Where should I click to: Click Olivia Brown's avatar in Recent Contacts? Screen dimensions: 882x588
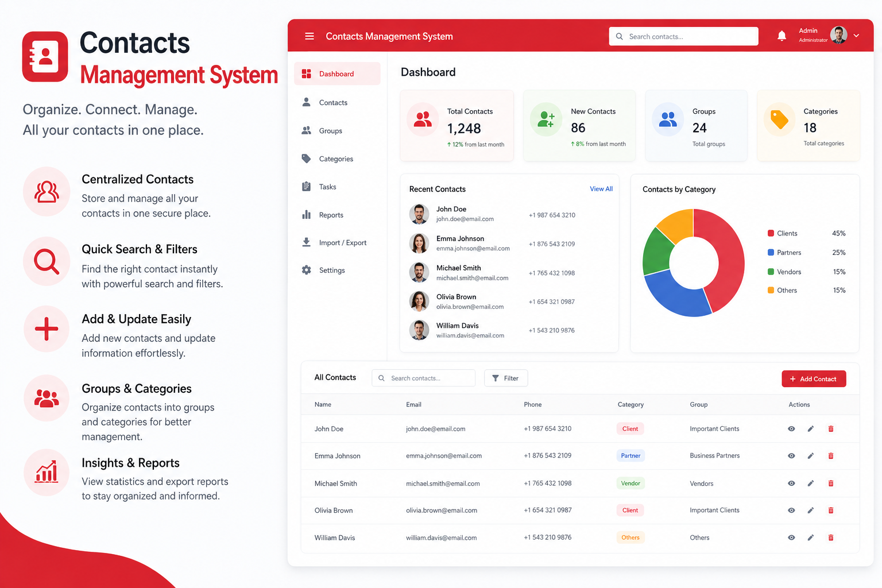[419, 301]
